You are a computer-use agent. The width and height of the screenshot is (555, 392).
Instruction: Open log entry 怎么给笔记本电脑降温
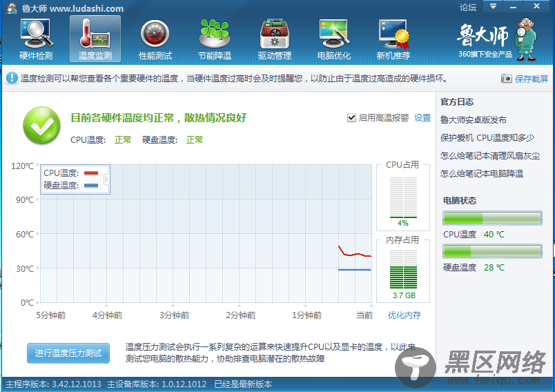pos(481,174)
